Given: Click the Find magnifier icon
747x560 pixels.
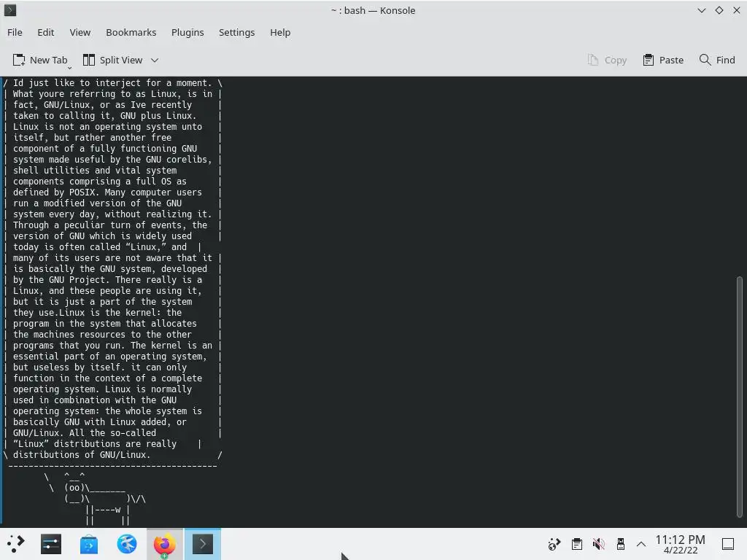Looking at the screenshot, I should (705, 60).
